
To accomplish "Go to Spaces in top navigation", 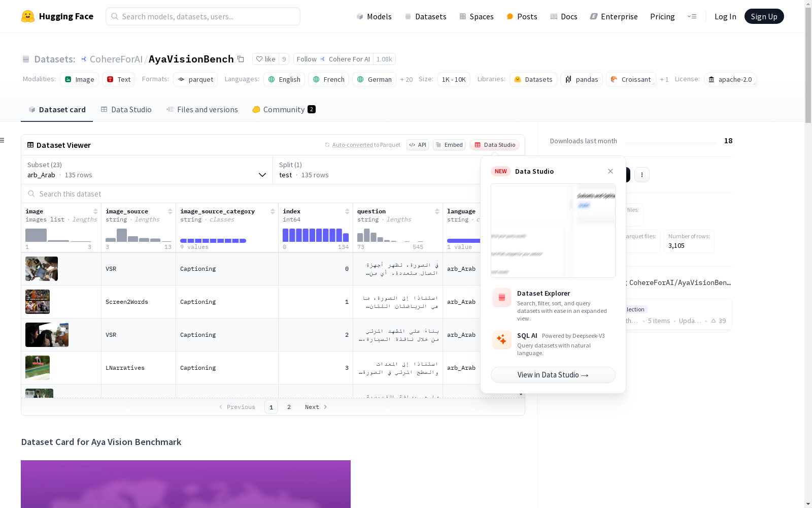I will [x=476, y=16].
